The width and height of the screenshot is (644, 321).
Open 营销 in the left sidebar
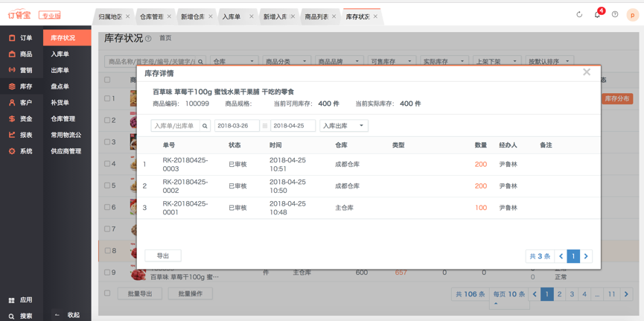click(21, 70)
